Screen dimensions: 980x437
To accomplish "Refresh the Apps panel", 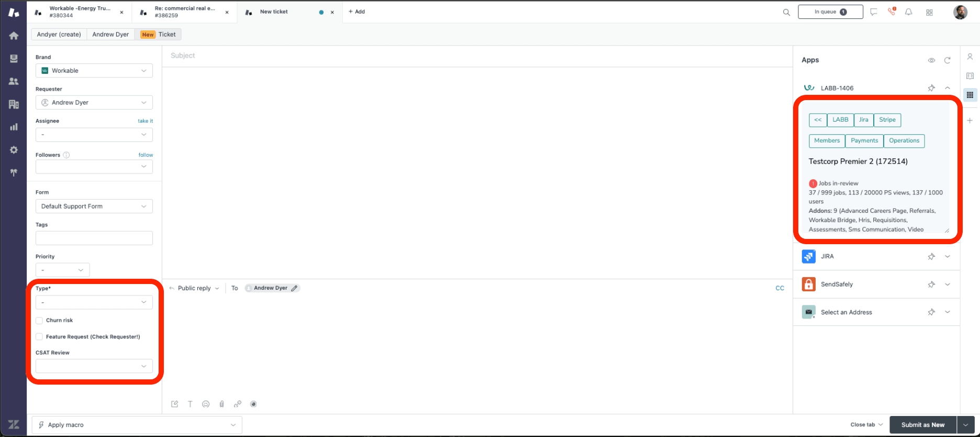I will coord(947,60).
